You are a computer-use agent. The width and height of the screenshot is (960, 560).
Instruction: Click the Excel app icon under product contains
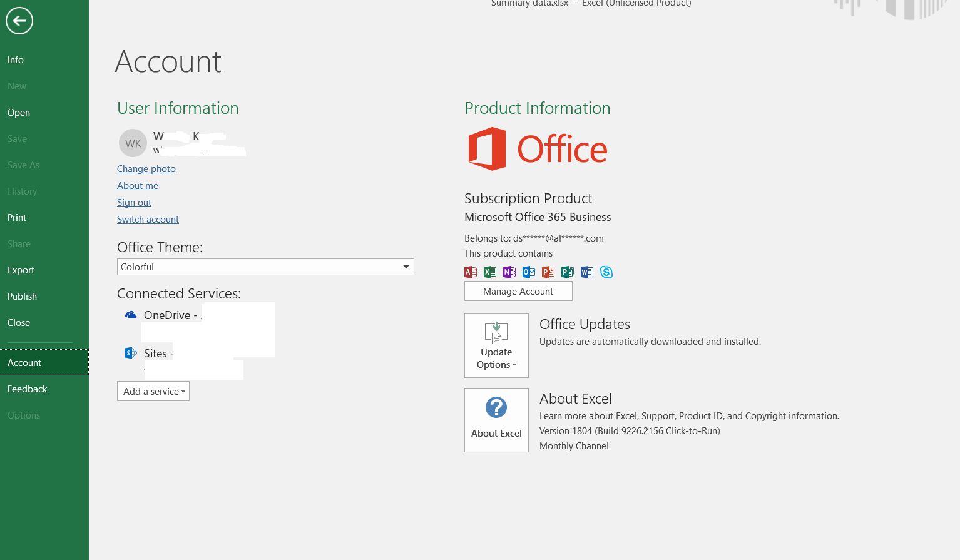tap(490, 272)
